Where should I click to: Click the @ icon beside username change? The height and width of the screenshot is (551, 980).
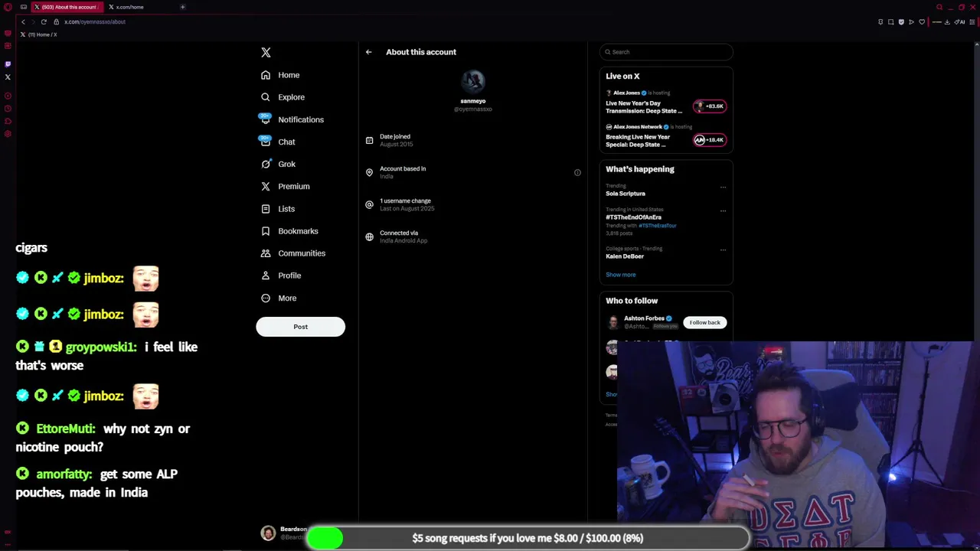click(369, 204)
